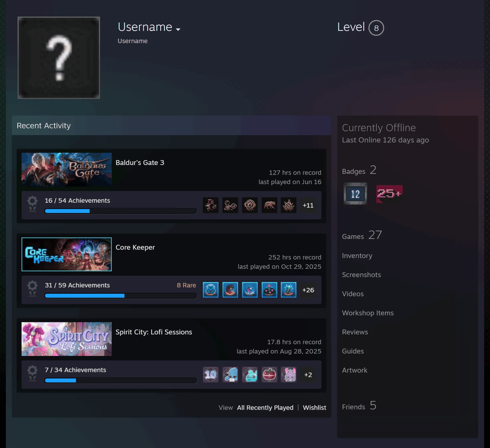Click the teal axolotl Spirit City achievement icon
Screen dimensions: 490x448
click(250, 375)
